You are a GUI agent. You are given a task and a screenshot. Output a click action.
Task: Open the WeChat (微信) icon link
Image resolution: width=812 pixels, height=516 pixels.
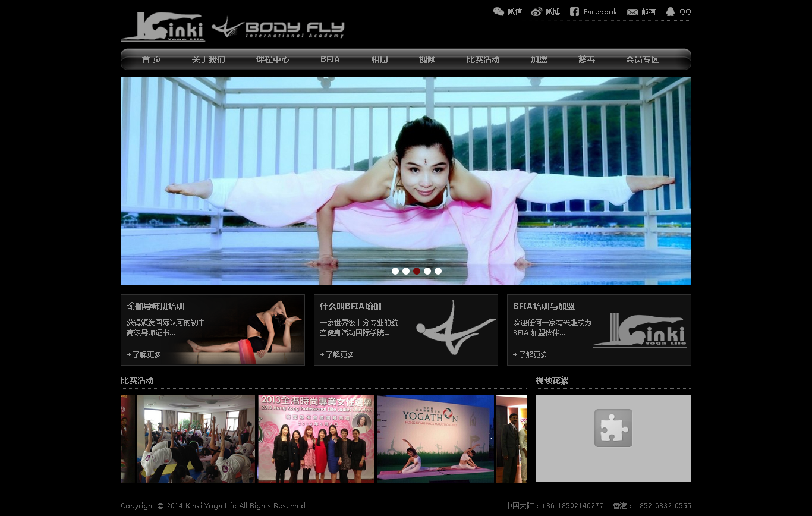(x=499, y=11)
